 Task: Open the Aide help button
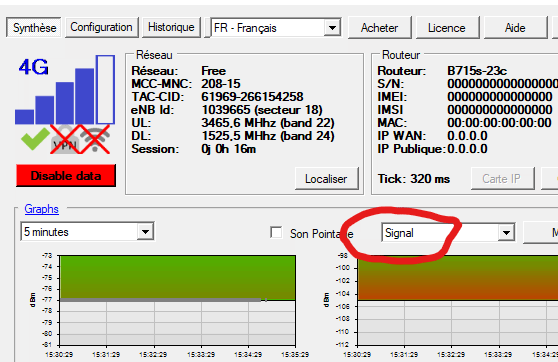coord(515,27)
